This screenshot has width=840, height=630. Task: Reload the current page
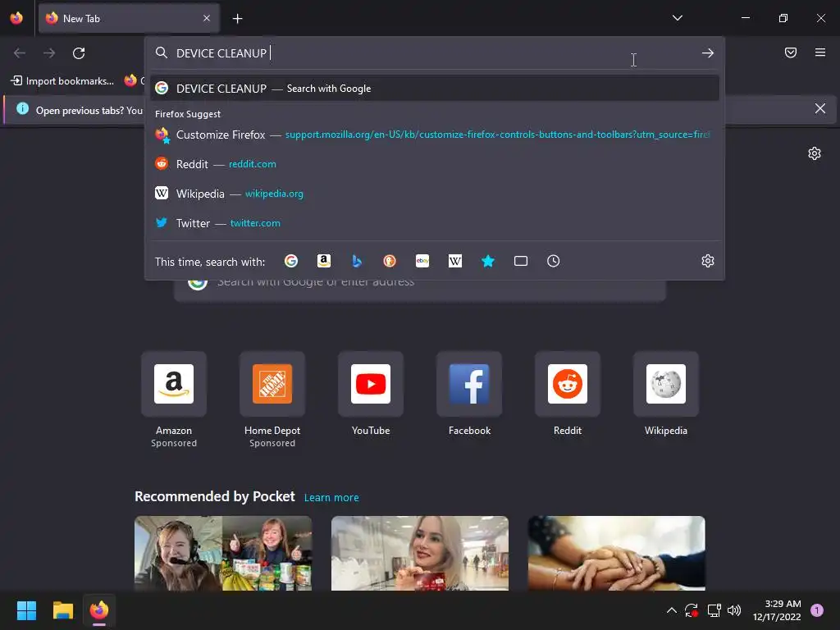coord(79,53)
